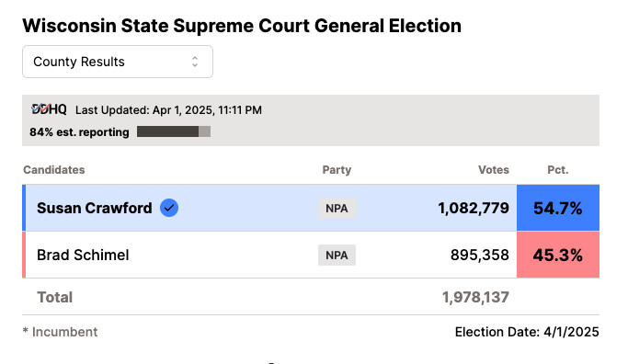Click the Pct. column header

(x=558, y=170)
